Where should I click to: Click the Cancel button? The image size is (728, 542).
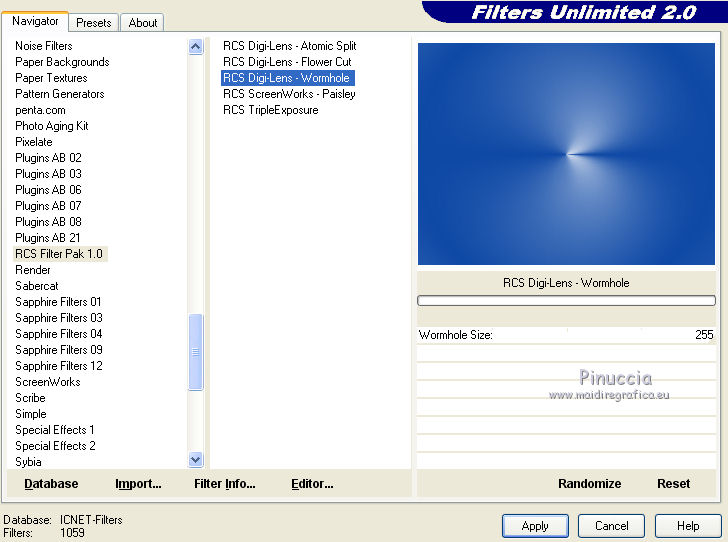[x=611, y=526]
